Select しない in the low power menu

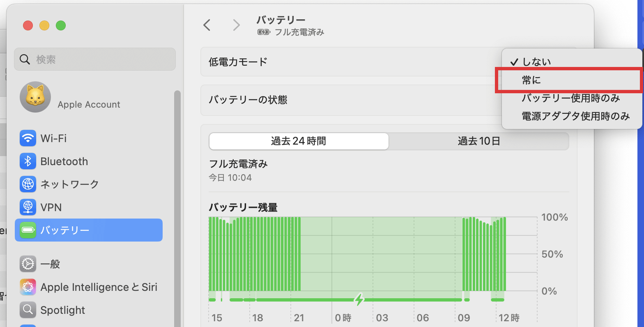tap(572, 62)
